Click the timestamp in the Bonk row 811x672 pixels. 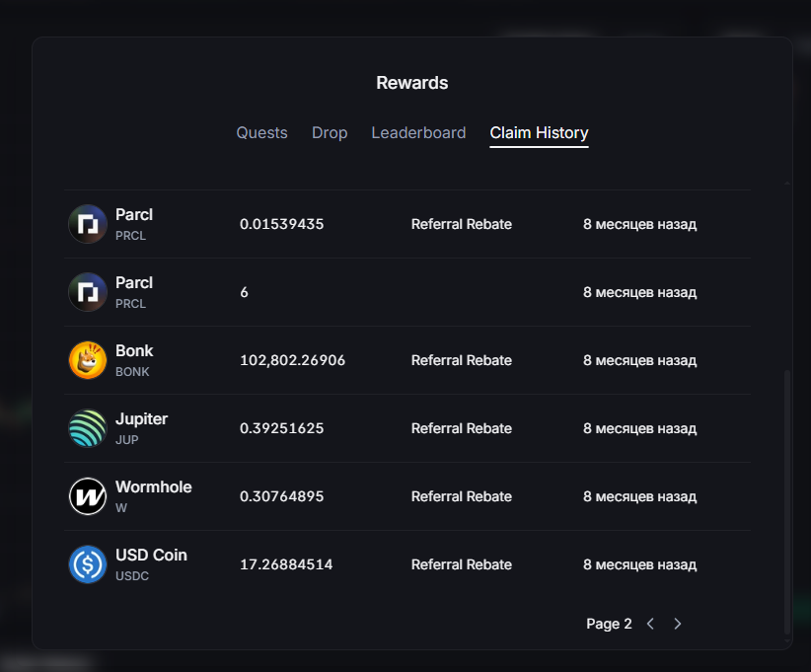coord(639,360)
